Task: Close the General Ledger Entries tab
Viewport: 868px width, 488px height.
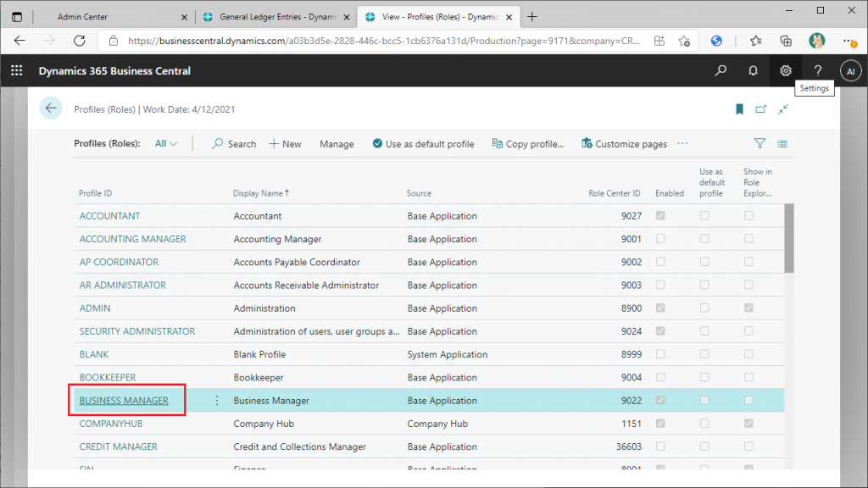Action: point(347,17)
